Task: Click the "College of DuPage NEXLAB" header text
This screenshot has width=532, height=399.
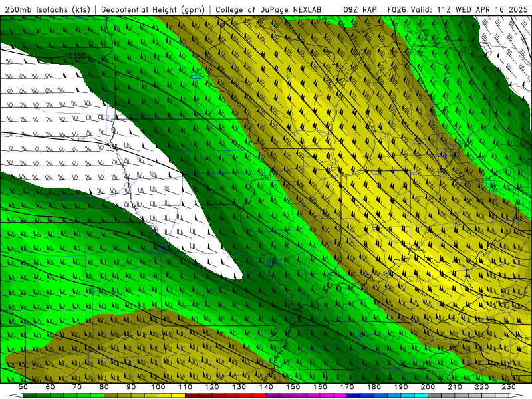Action: (x=269, y=10)
